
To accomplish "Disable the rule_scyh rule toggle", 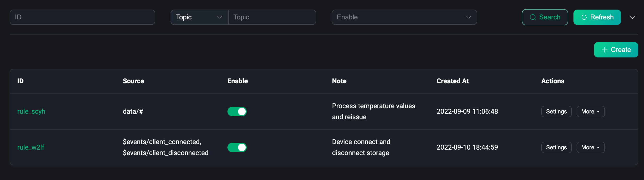I will pos(237,112).
